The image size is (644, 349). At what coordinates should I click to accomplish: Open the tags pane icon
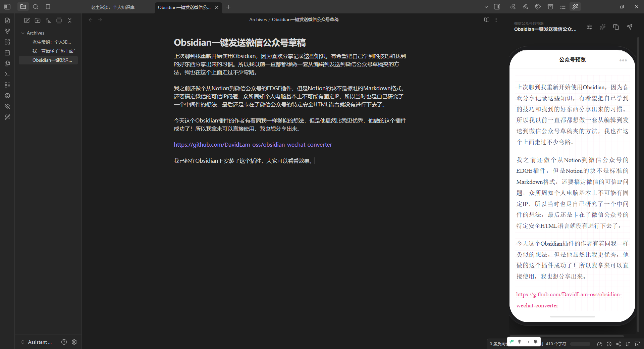(538, 7)
